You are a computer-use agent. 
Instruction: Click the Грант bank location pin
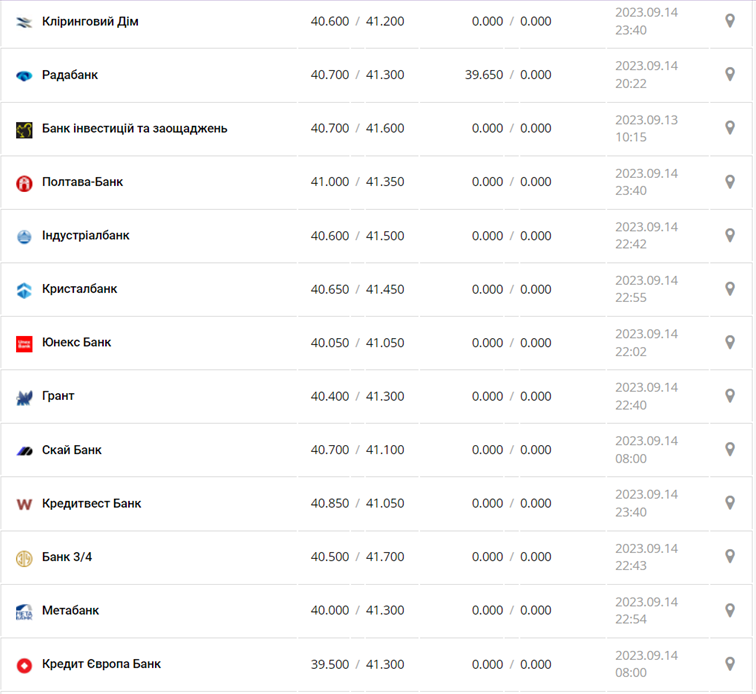(x=730, y=396)
